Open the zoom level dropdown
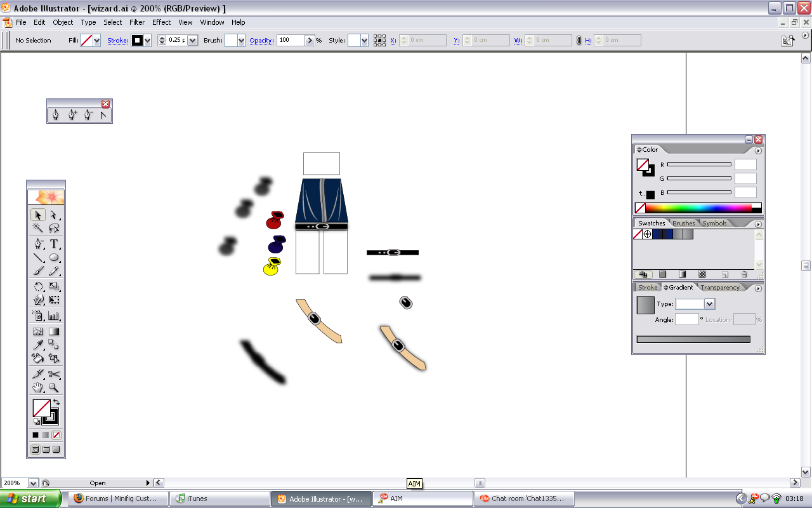 click(33, 483)
